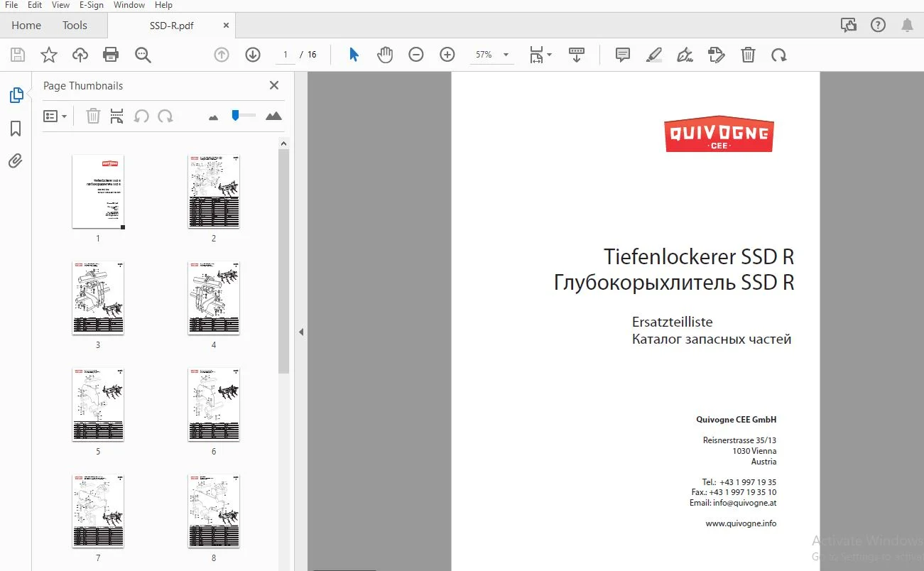This screenshot has height=571, width=924.
Task: Bookmark the file with the star icon
Action: pos(48,55)
